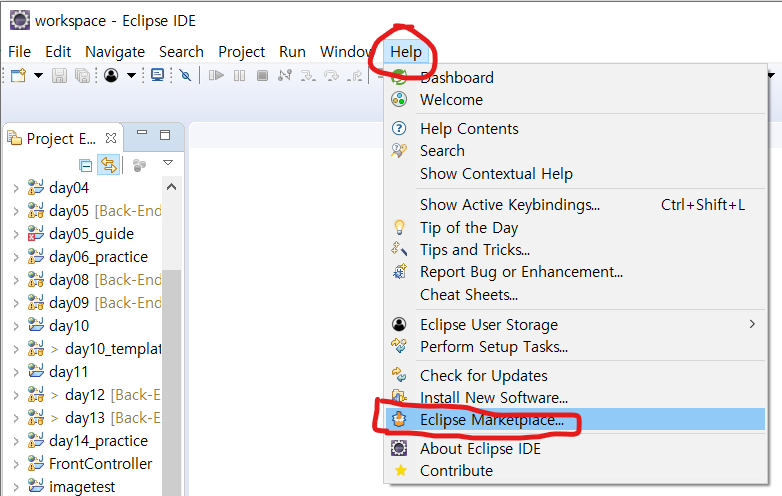782x496 pixels.
Task: Expand the day04 project
Action: pos(16,188)
